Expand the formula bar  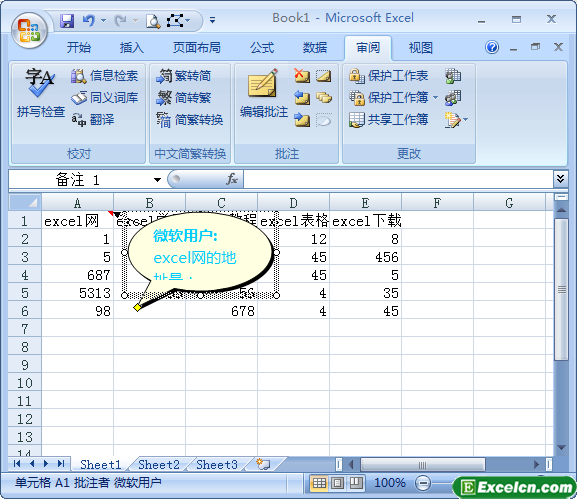560,179
